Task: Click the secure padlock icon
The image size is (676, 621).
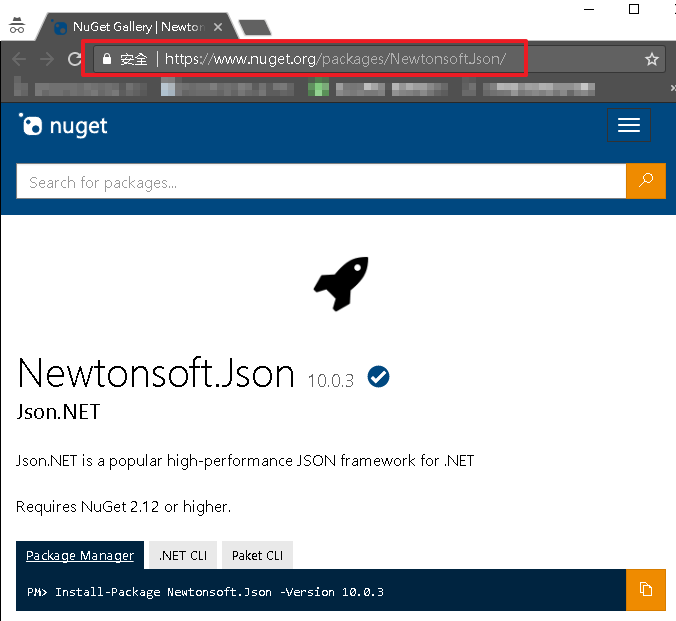Action: click(x=107, y=59)
